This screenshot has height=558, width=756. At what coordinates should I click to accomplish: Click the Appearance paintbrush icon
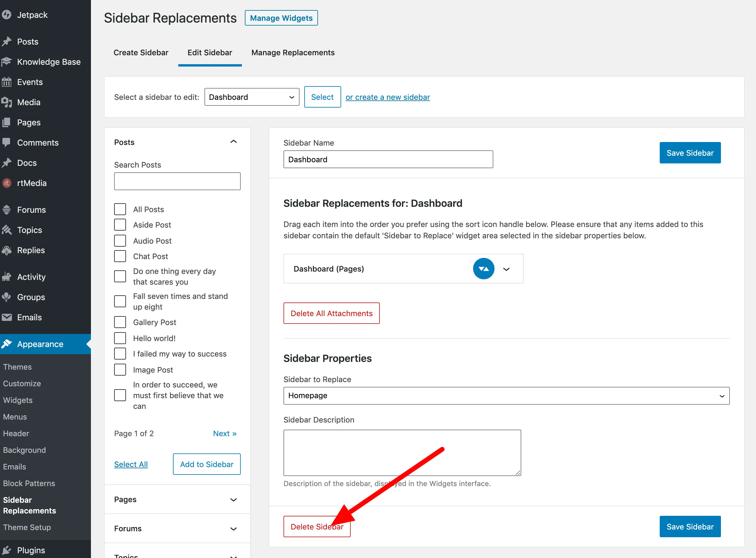click(7, 344)
